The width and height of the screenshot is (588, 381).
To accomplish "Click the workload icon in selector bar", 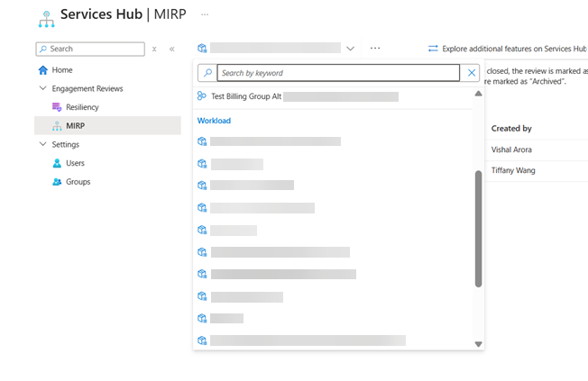I will coord(202,48).
